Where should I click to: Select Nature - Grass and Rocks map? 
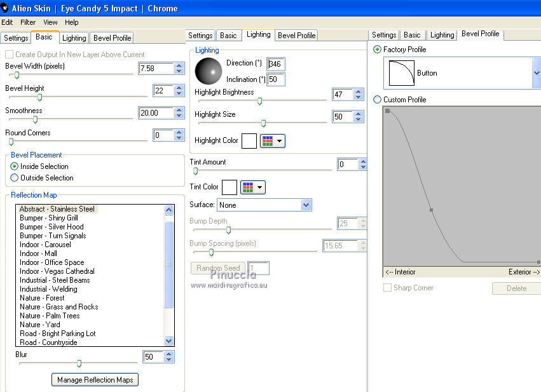59,307
